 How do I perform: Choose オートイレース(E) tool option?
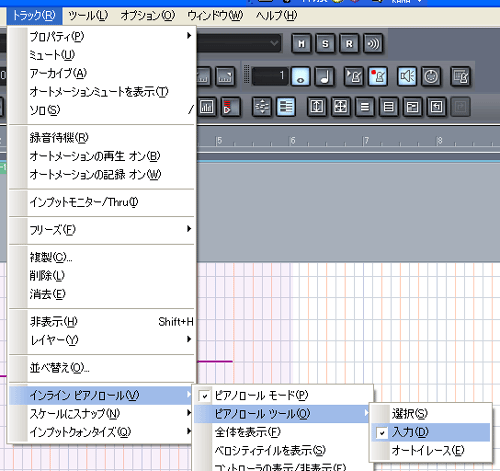click(430, 451)
